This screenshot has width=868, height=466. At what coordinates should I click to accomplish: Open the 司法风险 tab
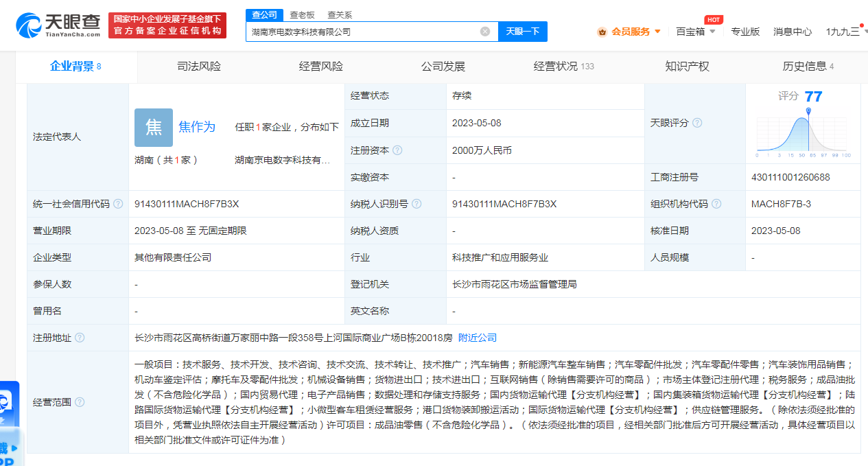tap(199, 67)
